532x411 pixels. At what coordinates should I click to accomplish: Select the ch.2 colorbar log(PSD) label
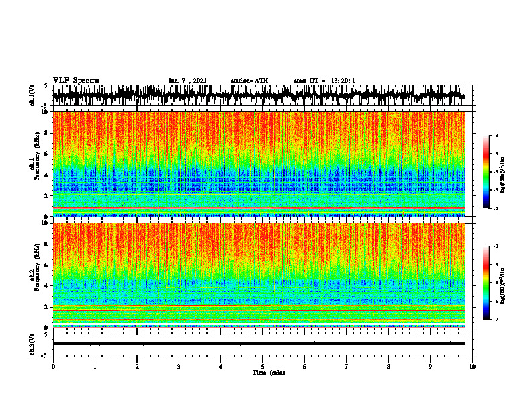coord(502,285)
